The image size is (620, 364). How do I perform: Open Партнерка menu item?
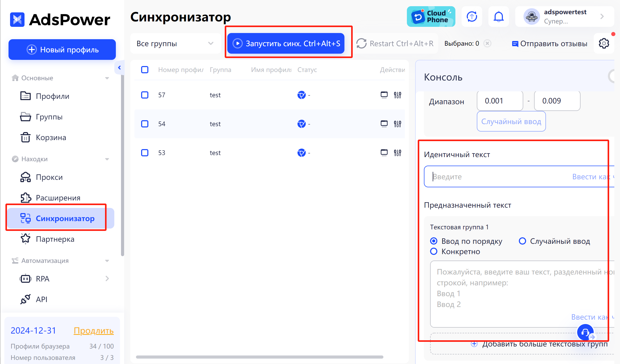coord(55,239)
